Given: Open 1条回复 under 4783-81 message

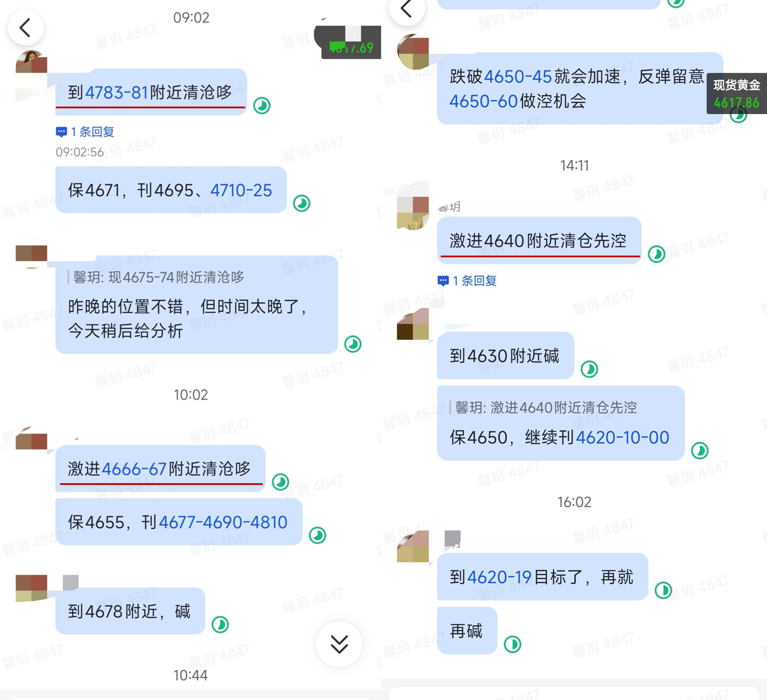Looking at the screenshot, I should (85, 132).
